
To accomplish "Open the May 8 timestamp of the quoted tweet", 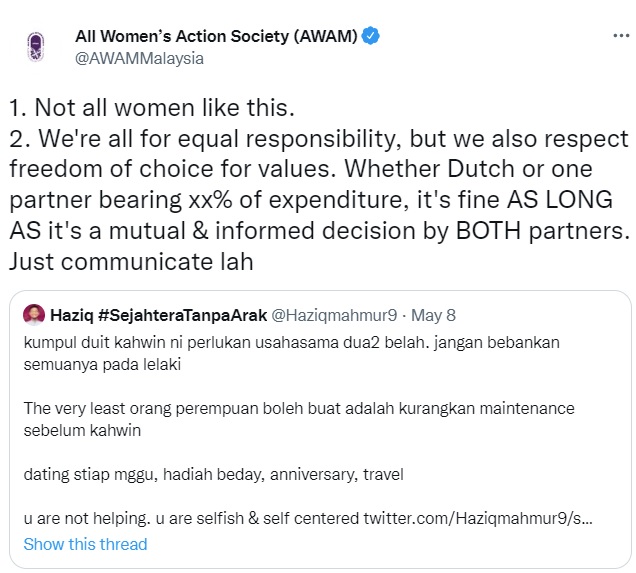I will tap(433, 315).
